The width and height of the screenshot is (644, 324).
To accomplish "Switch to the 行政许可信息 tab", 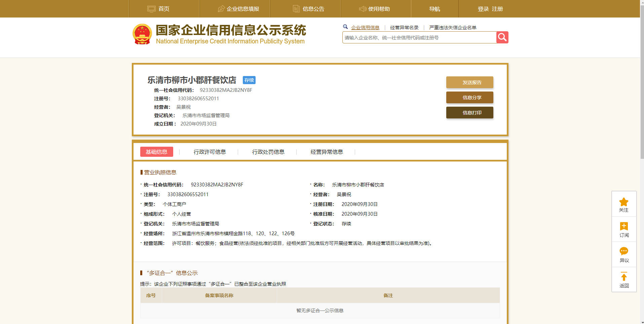I will [x=210, y=152].
